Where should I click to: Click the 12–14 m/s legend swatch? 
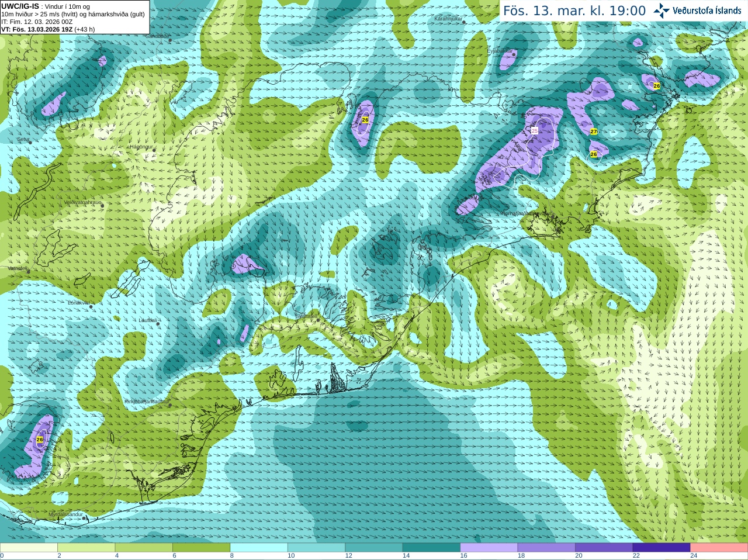[x=374, y=548]
